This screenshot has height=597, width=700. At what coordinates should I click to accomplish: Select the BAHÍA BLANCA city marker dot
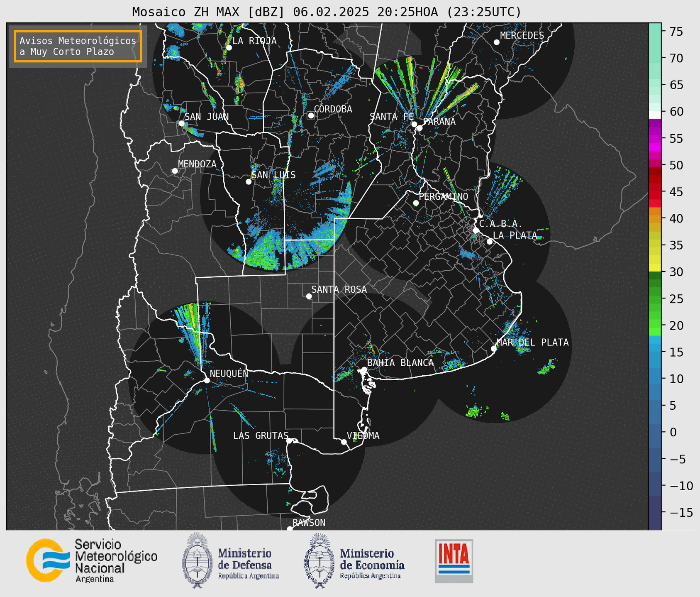click(364, 369)
